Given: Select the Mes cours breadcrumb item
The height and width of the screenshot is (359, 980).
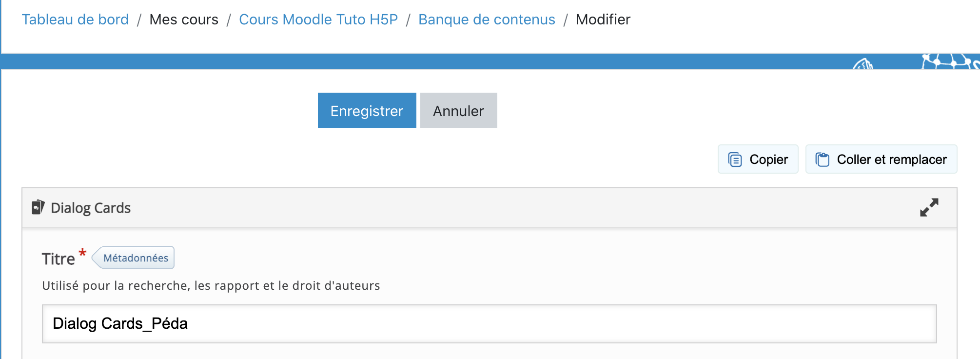Looking at the screenshot, I should pos(184,20).
